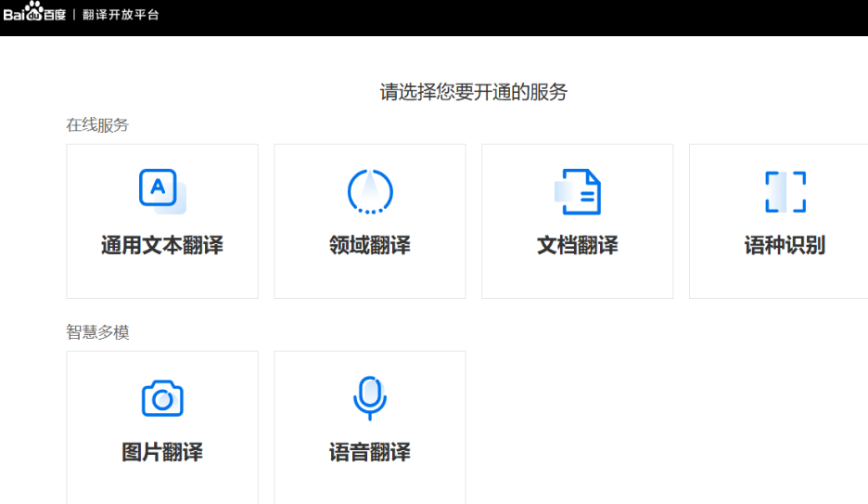Choose the 领域翻译 label text
Viewport: 868px width, 504px height.
click(370, 246)
